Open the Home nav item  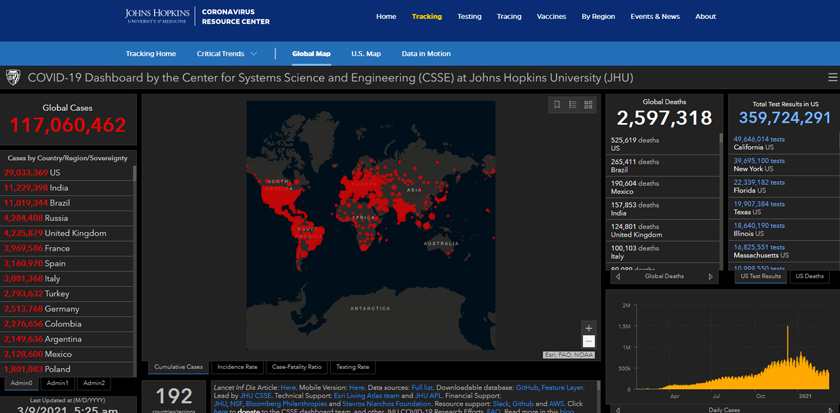tap(386, 17)
